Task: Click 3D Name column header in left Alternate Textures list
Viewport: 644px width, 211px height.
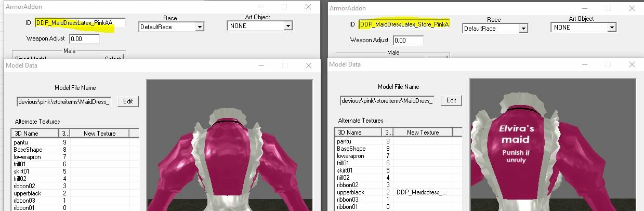Action: [35, 133]
